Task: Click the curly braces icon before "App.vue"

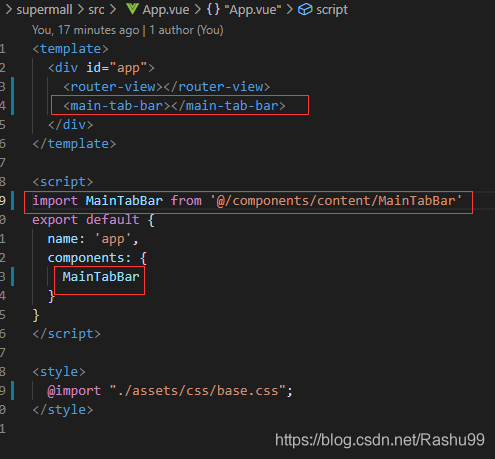Action: 213,9
